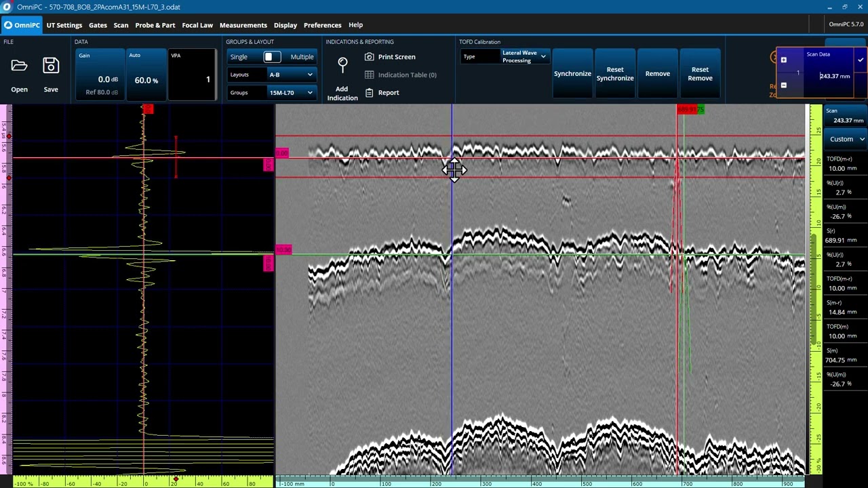The height and width of the screenshot is (488, 868).
Task: Click the Scan 243.37 mm reading box
Action: point(845,116)
